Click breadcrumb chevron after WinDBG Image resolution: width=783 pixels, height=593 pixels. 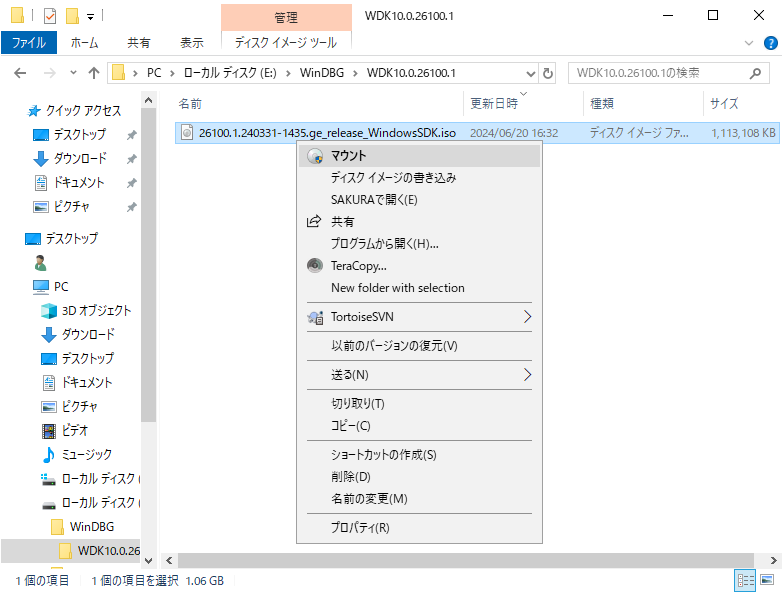coord(355,73)
